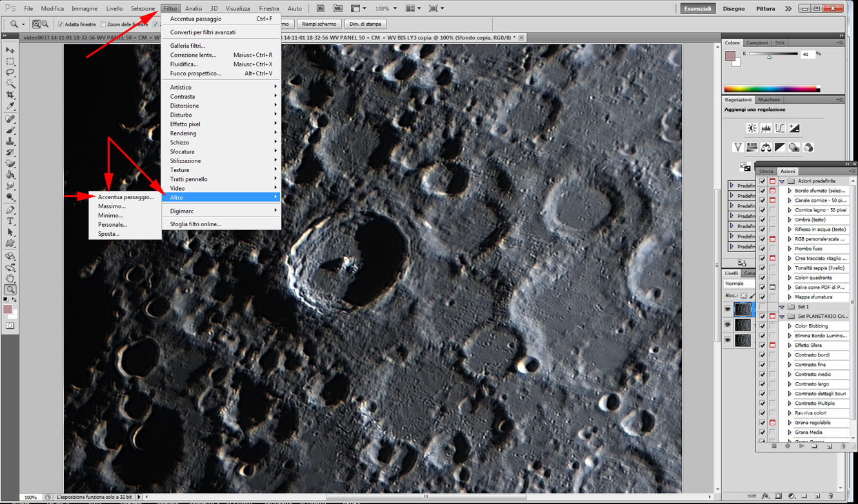Click the K value input field
Image resolution: width=858 pixels, height=504 pixels.
(x=808, y=55)
